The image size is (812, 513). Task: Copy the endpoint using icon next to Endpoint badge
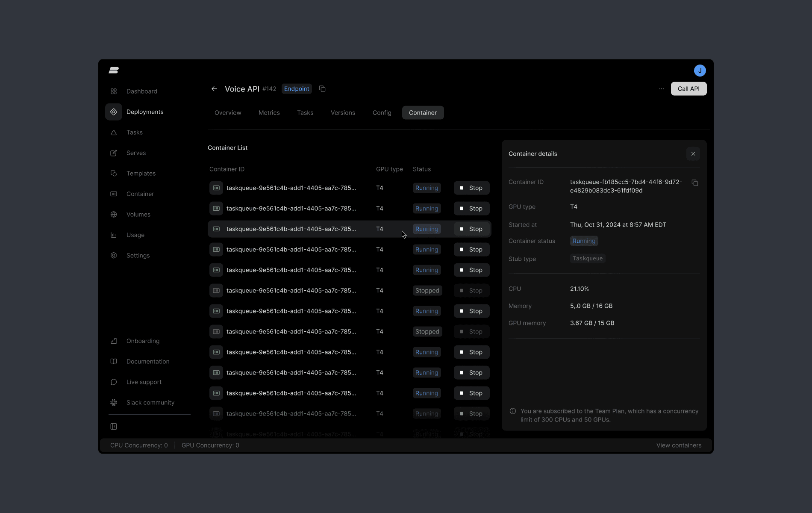322,89
